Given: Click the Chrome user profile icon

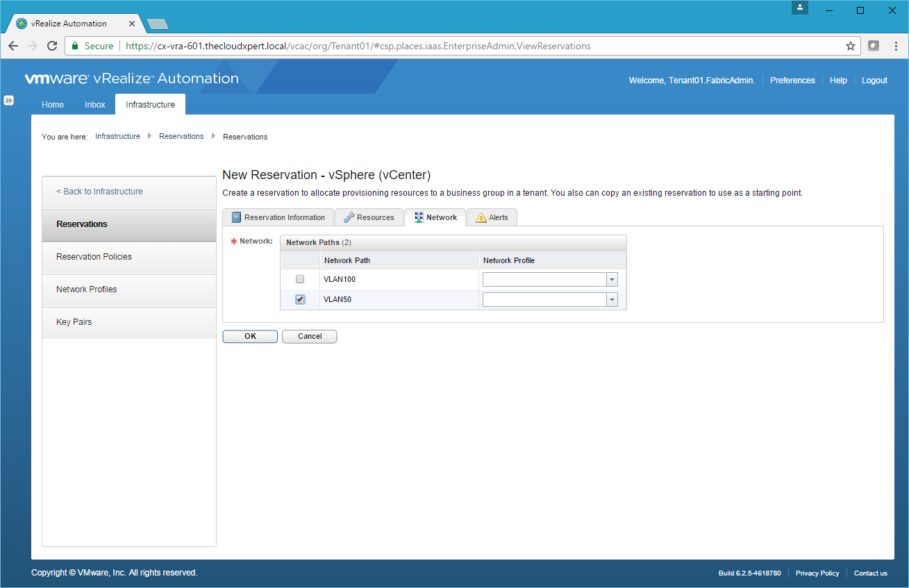Looking at the screenshot, I should pos(800,8).
